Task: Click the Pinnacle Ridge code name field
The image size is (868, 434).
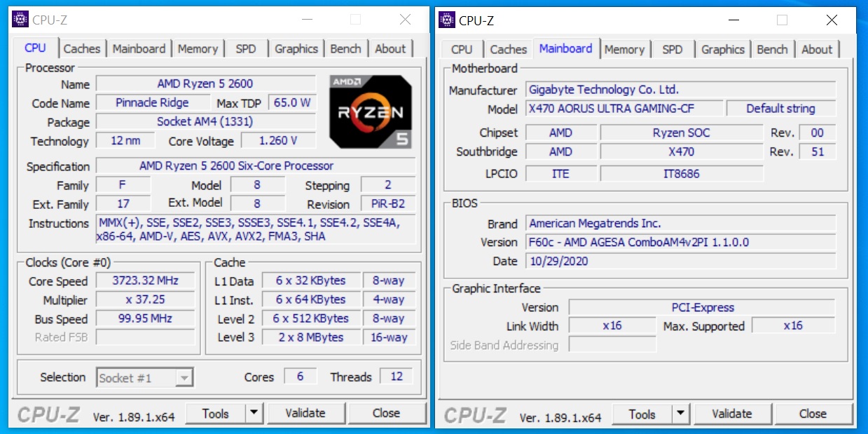Action: [152, 102]
